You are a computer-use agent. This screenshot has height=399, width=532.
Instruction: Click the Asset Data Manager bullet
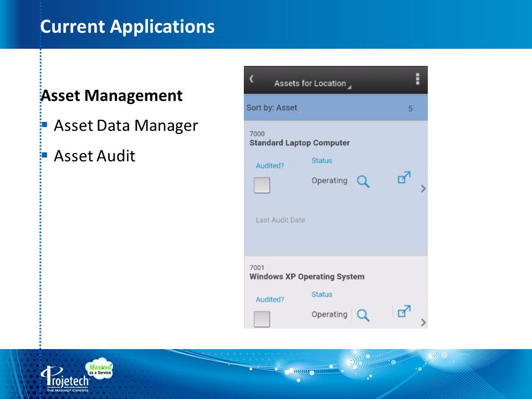coord(126,126)
